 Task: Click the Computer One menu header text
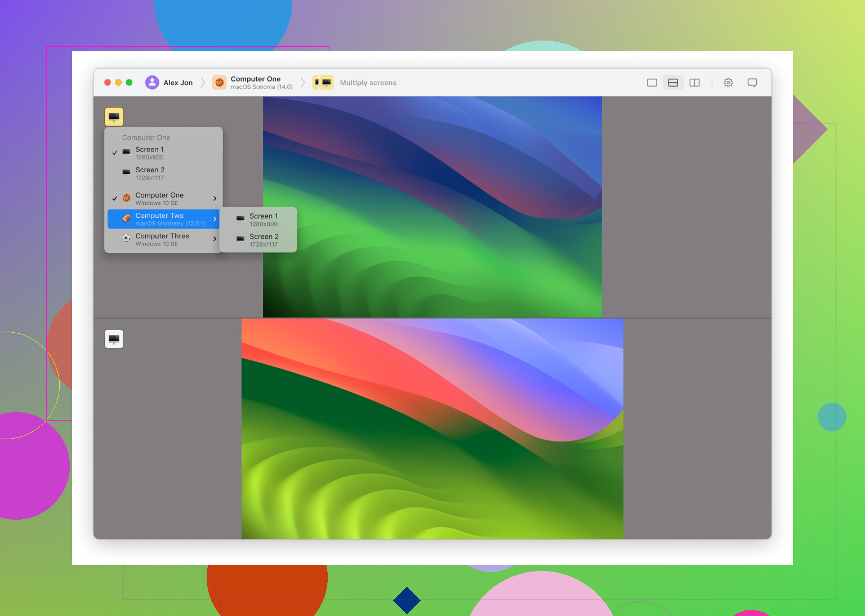[146, 137]
